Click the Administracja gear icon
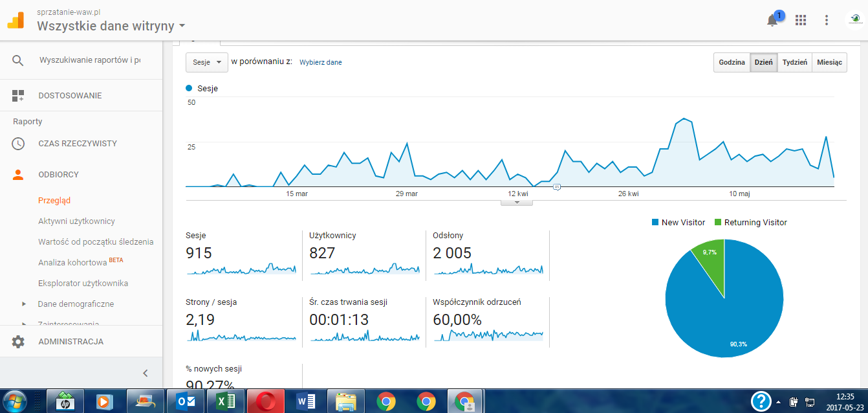Viewport: 868px width, 413px height. click(x=18, y=342)
